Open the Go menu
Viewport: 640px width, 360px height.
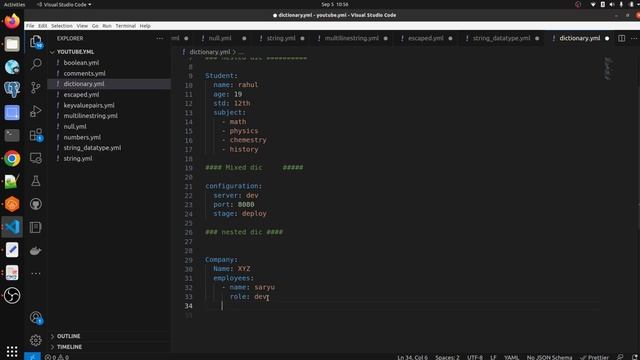pyautogui.click(x=95, y=26)
